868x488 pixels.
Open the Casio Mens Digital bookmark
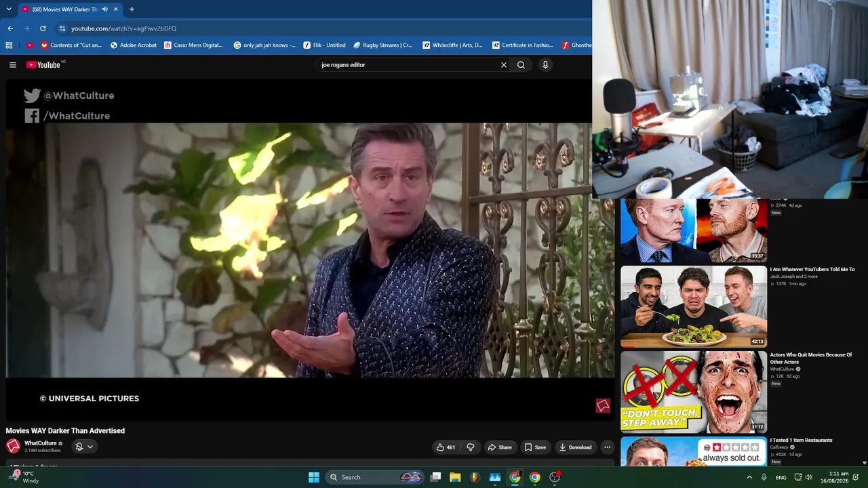point(193,45)
